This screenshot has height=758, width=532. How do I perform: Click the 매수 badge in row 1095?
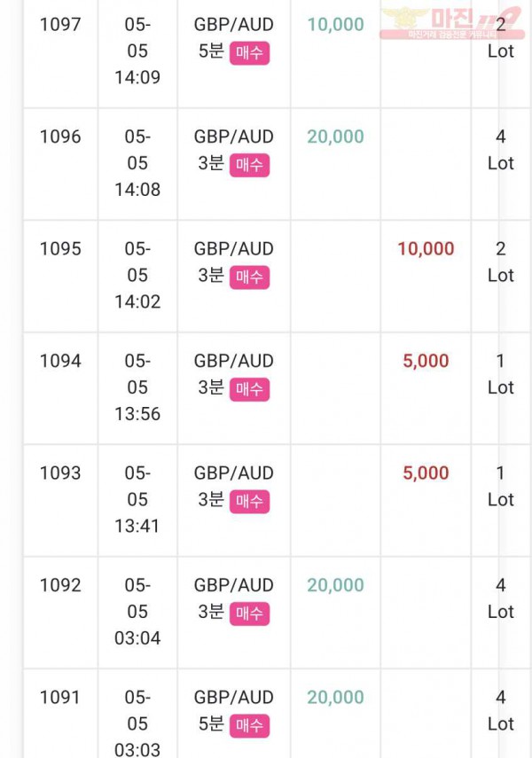249,277
